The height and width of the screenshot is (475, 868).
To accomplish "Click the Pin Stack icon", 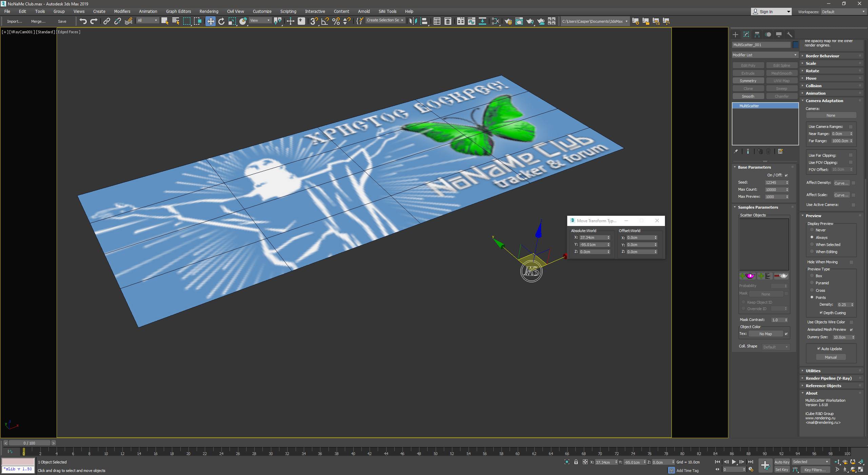I will click(x=736, y=152).
